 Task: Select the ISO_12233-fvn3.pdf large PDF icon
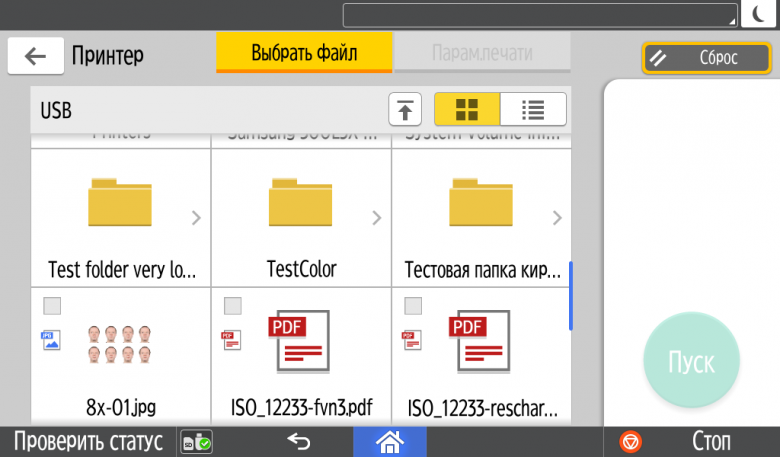pos(299,342)
